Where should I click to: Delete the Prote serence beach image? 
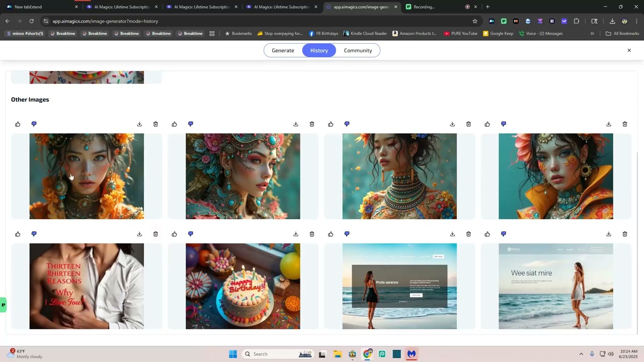[x=468, y=234]
